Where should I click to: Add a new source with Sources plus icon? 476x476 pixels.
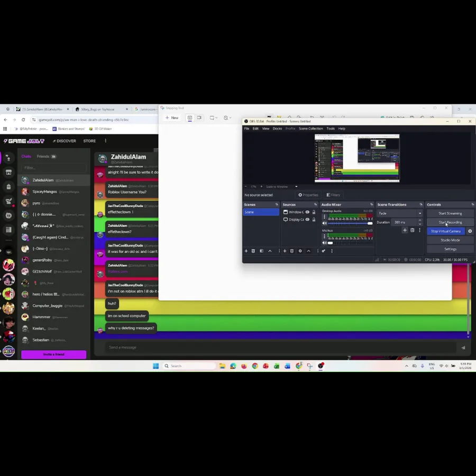point(285,251)
